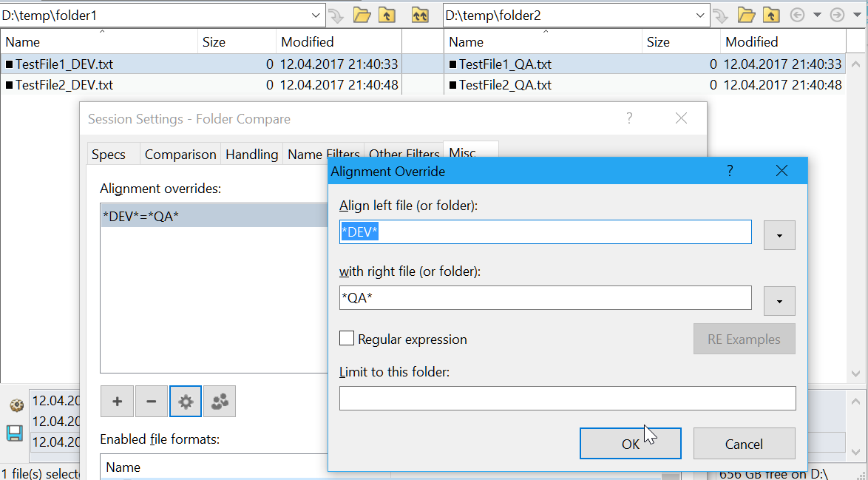Image resolution: width=868 pixels, height=480 pixels.
Task: Click the log panel scrollbar up arrow
Action: [856, 402]
